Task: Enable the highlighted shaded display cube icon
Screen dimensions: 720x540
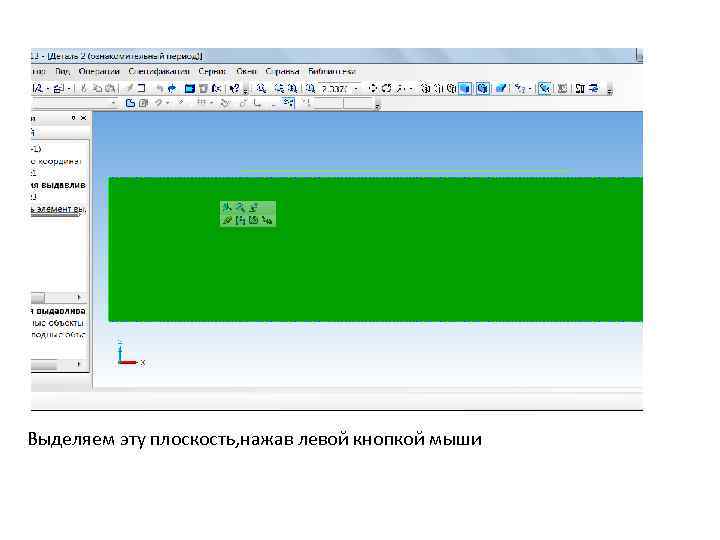Action: click(x=465, y=88)
